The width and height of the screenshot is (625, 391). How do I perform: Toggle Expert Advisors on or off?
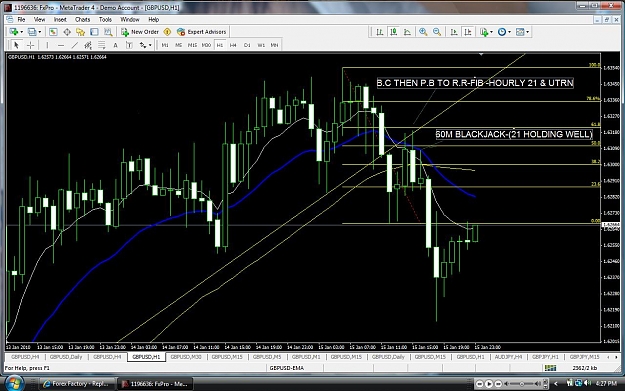point(202,32)
